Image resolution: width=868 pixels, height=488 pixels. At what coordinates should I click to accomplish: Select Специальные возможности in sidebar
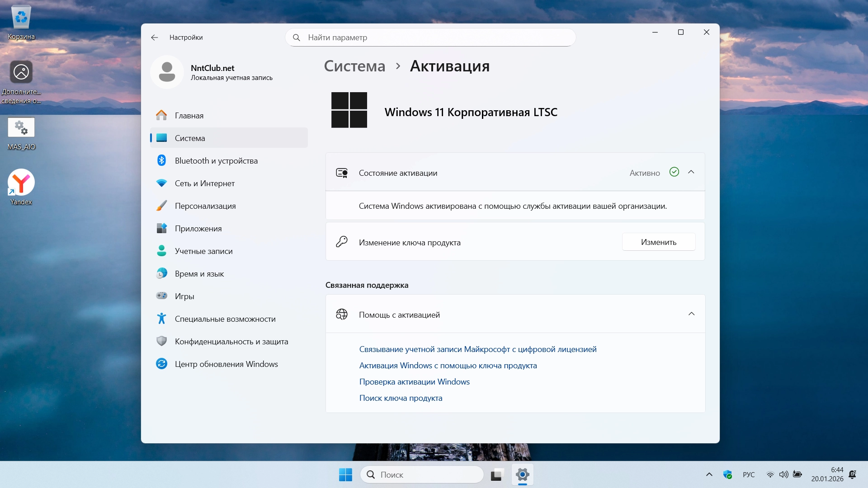pyautogui.click(x=225, y=319)
